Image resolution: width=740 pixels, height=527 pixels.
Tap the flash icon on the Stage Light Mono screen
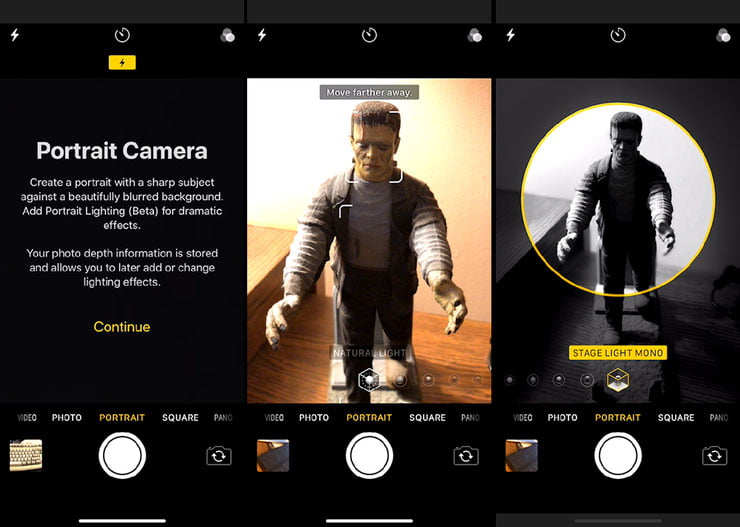511,35
